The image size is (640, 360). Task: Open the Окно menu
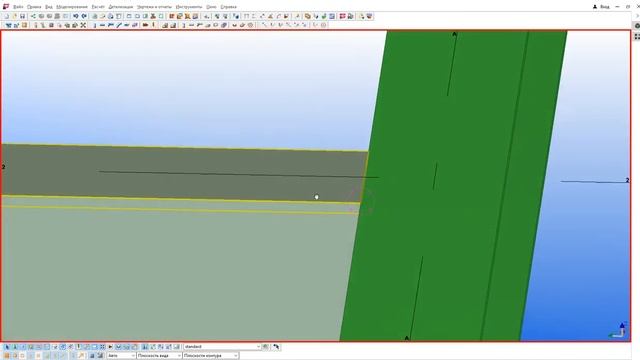211,7
